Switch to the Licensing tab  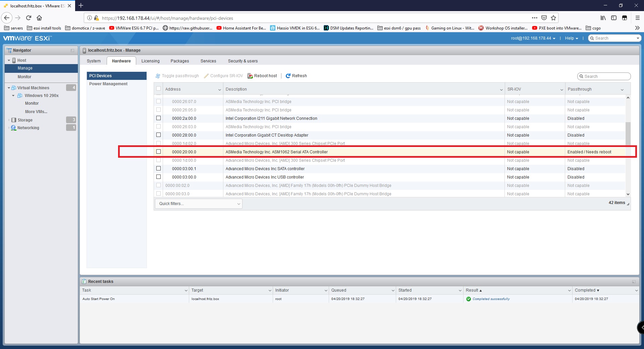coord(151,61)
